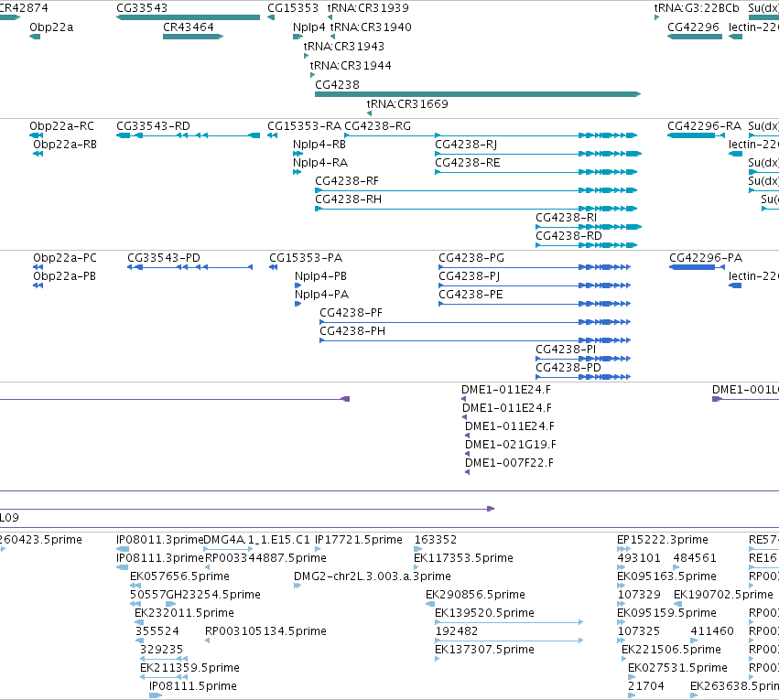Open the CG4238-RF transcript label
This screenshot has width=779, height=700.
pyautogui.click(x=347, y=181)
